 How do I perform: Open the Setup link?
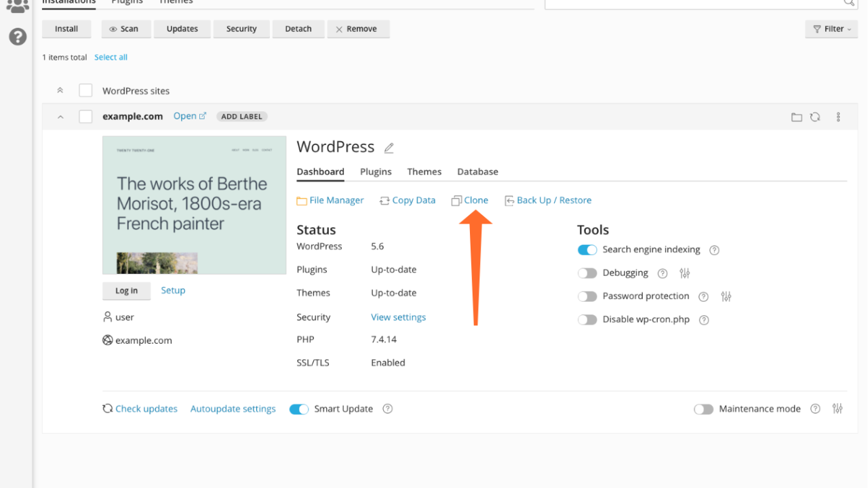pyautogui.click(x=173, y=291)
